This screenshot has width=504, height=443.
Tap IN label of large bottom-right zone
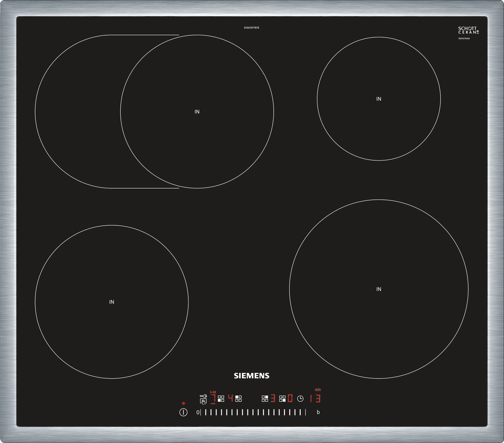point(379,289)
